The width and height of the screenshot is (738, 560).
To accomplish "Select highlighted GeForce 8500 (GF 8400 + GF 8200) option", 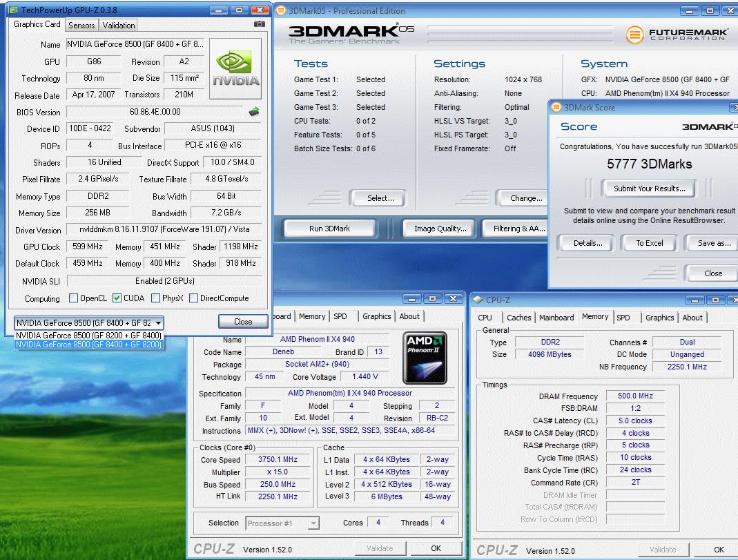I will click(x=89, y=345).
